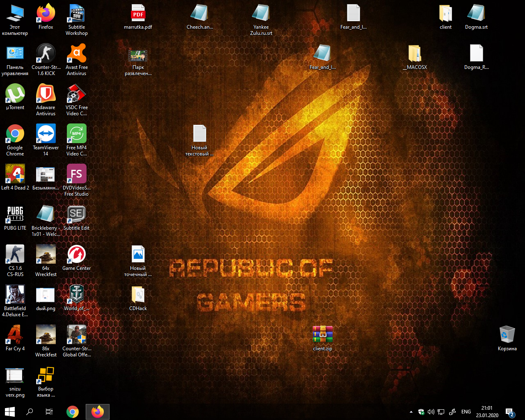Open the network tray icon
The width and height of the screenshot is (525, 420).
pyautogui.click(x=441, y=412)
